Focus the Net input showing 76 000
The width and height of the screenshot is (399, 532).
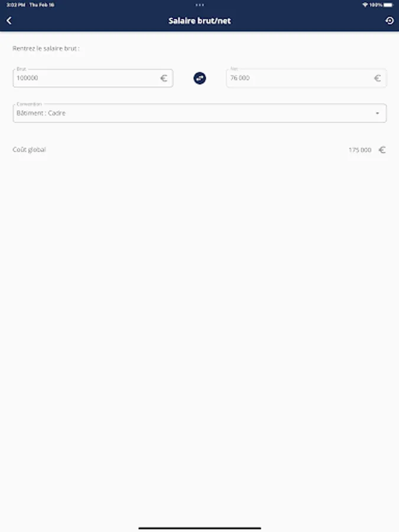tap(306, 78)
